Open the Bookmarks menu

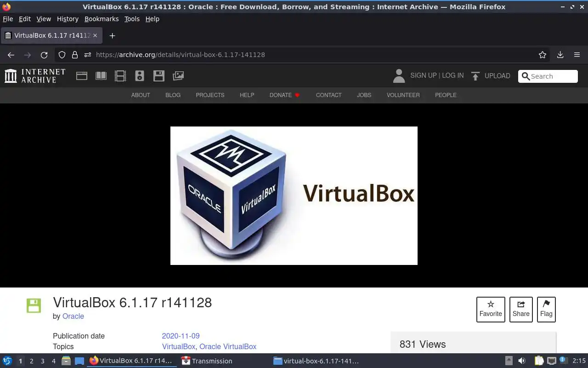pos(102,19)
